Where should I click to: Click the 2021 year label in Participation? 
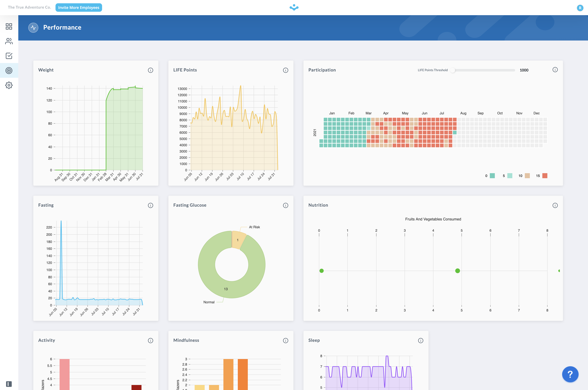point(315,133)
